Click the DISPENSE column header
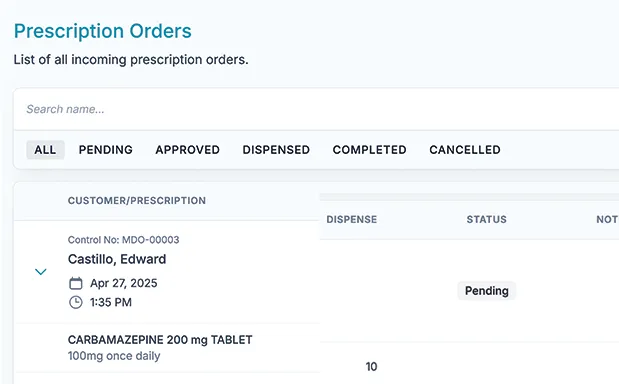Screen dimensions: 619x384 351,219
